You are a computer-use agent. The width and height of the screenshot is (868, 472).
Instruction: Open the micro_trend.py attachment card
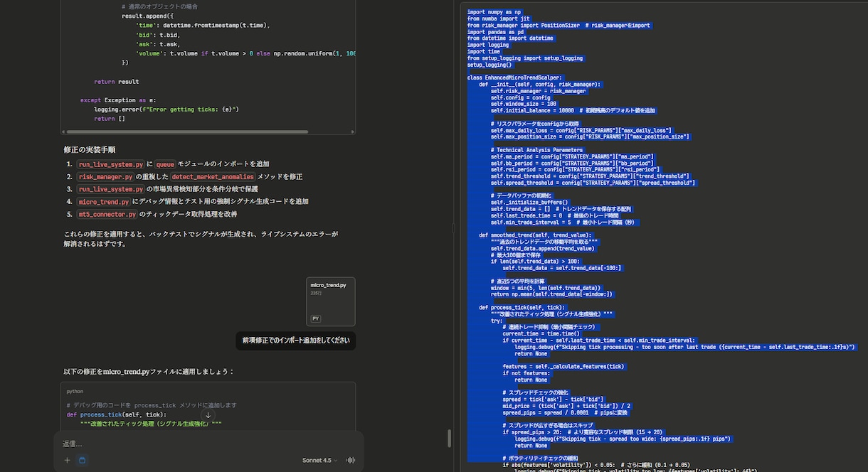click(331, 301)
